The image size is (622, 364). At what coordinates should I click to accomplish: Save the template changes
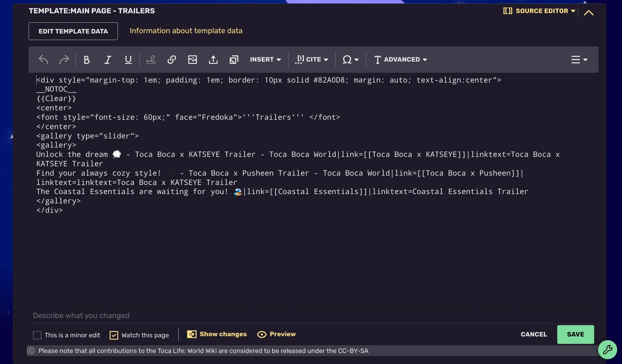(575, 334)
